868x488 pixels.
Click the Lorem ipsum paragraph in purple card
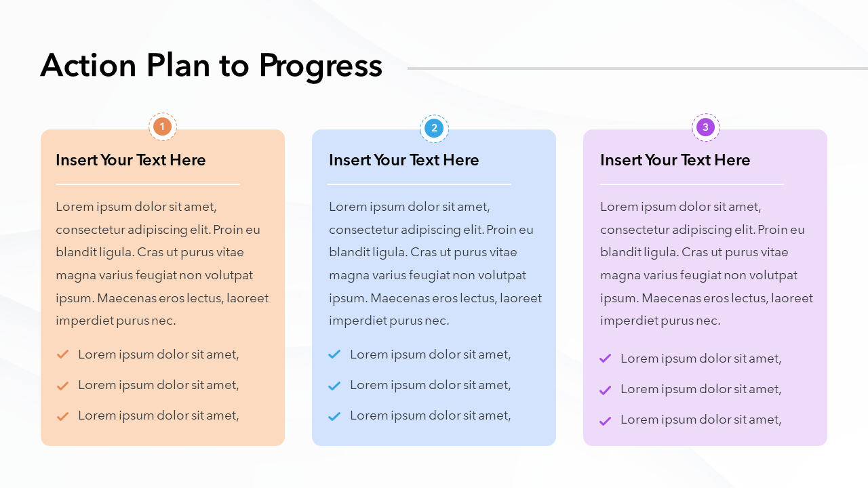(x=706, y=264)
